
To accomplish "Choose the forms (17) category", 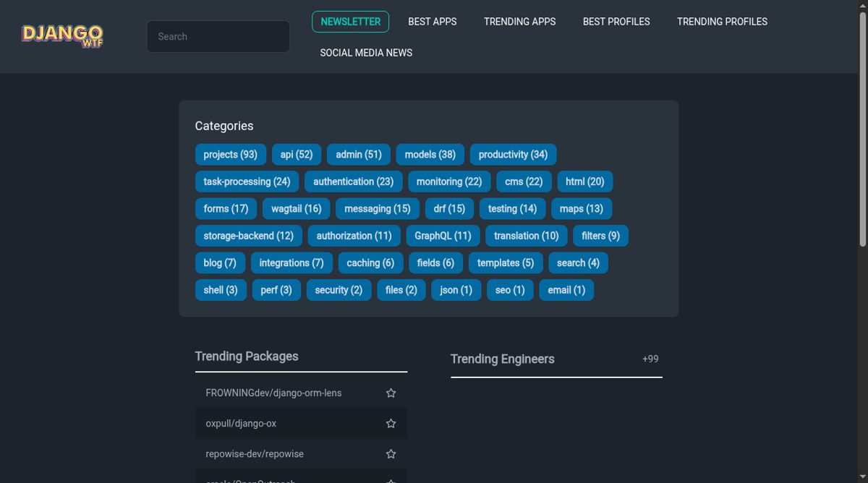I will click(x=226, y=209).
